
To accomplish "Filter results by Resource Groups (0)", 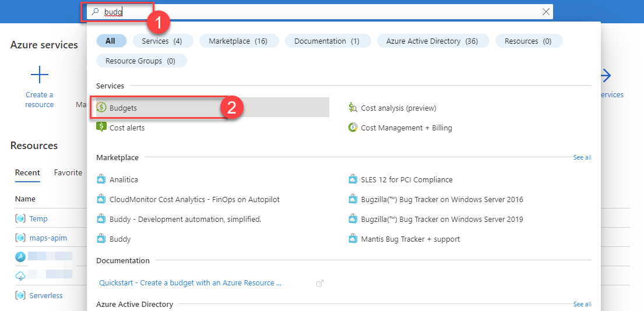I will [x=140, y=61].
